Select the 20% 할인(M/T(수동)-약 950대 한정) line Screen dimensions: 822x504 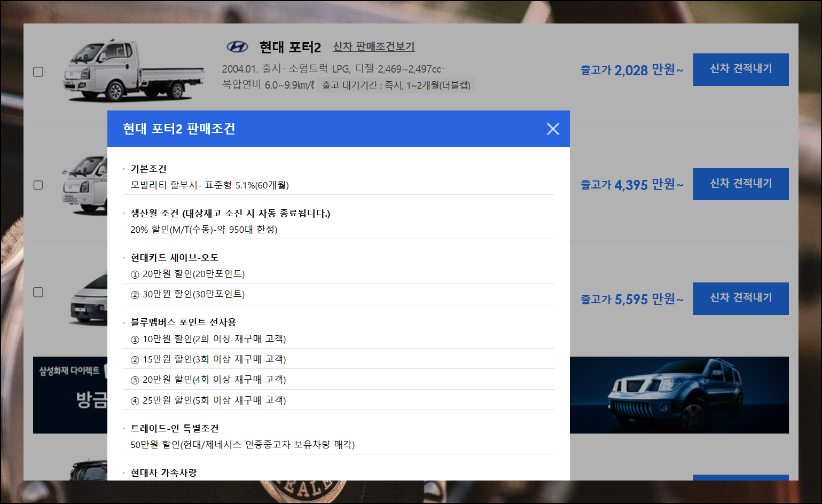(204, 230)
